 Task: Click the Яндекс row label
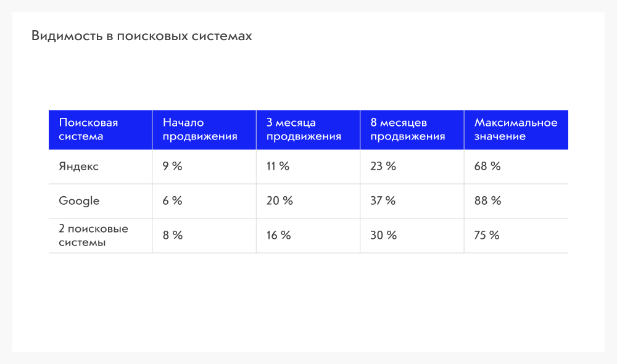pyautogui.click(x=79, y=167)
